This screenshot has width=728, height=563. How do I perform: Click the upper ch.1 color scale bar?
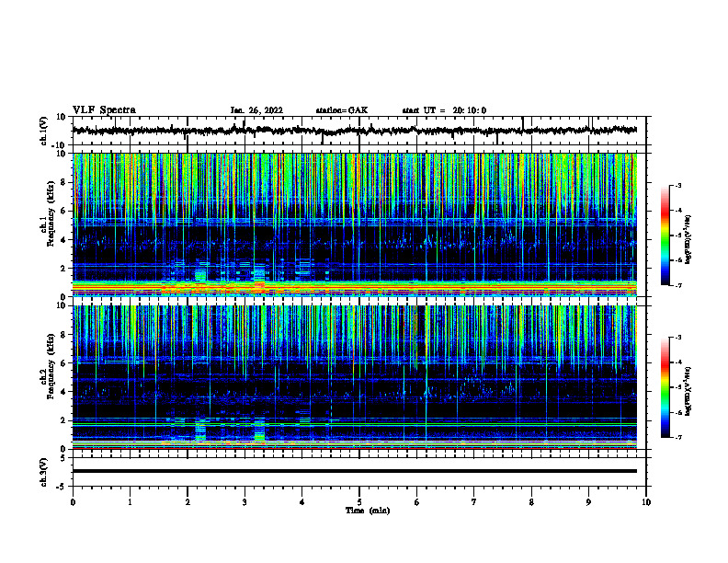click(665, 236)
